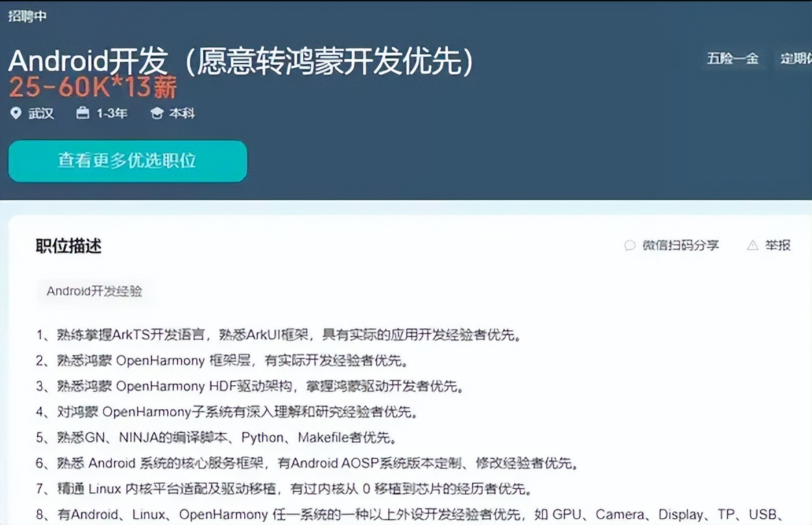812x525 pixels.
Task: Click the 招聘中 status badge
Action: [x=27, y=15]
